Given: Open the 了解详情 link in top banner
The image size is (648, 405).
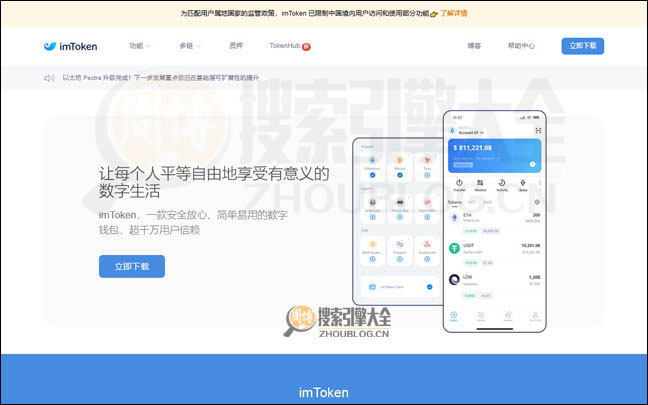Looking at the screenshot, I should point(454,13).
